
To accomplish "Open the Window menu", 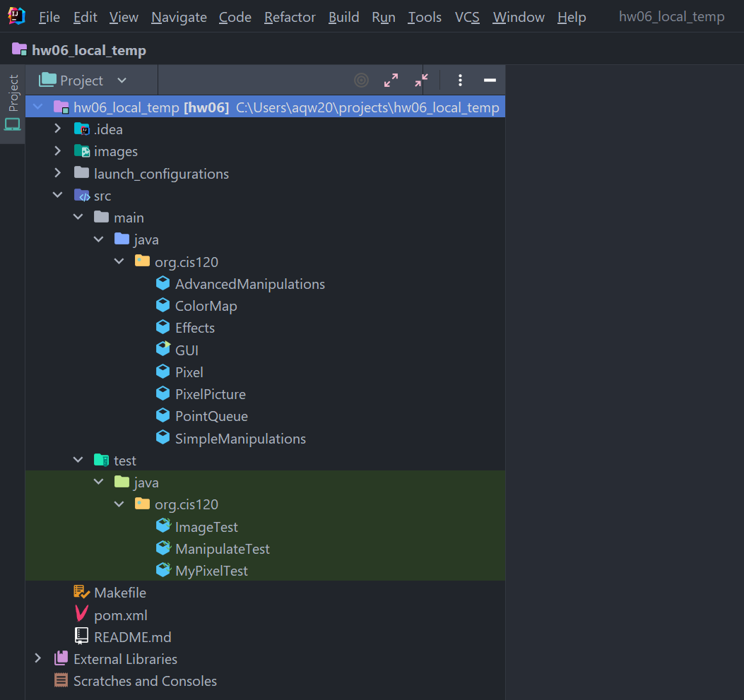I will click(x=518, y=17).
